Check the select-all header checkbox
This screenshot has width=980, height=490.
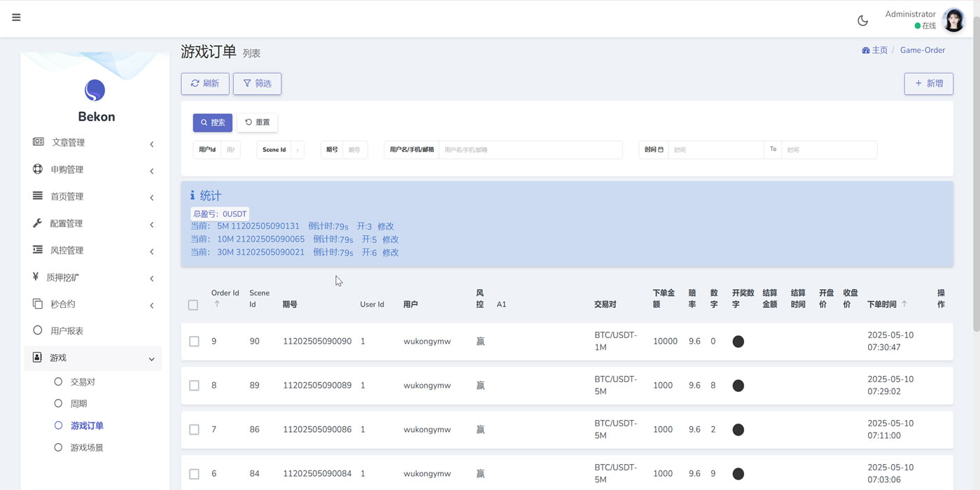[x=193, y=304]
